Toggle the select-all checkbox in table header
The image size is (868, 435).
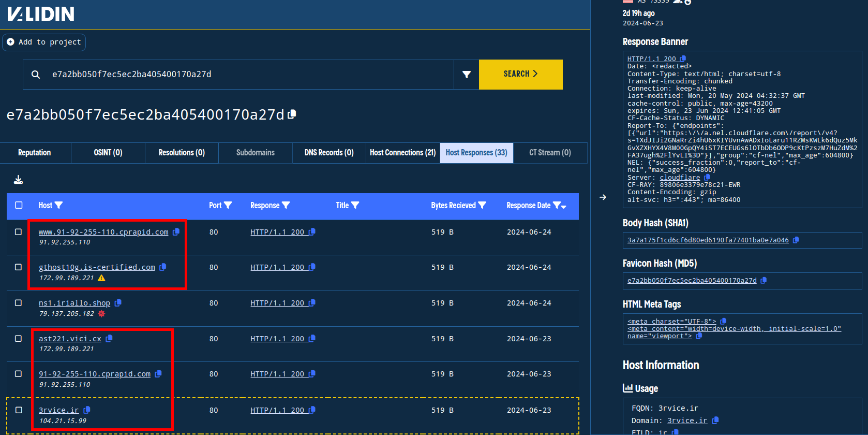19,205
